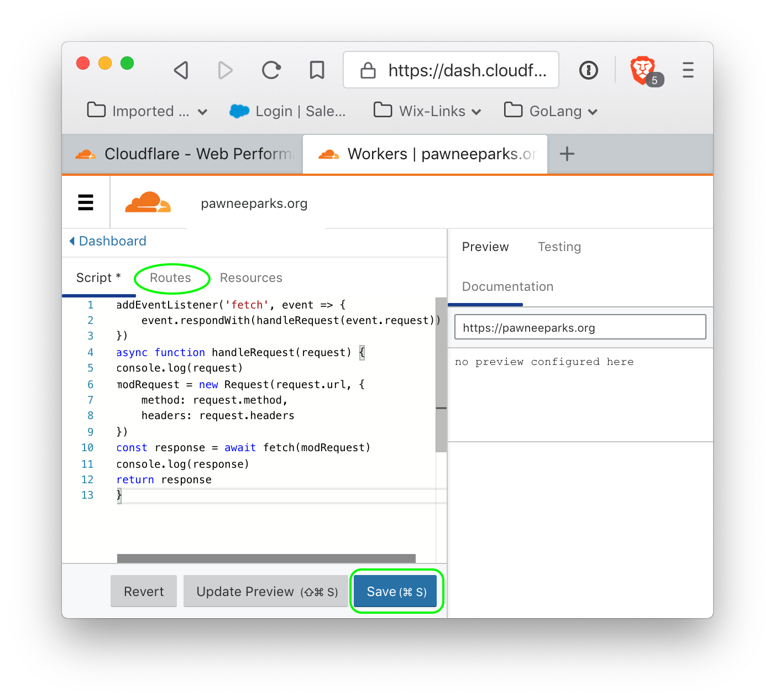Open the Cloudflare sidebar menu icon
Image resolution: width=775 pixels, height=700 pixels.
(86, 202)
